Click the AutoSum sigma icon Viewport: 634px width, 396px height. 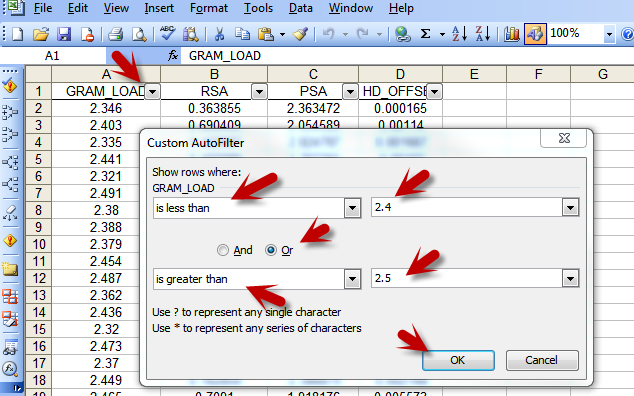click(x=425, y=34)
